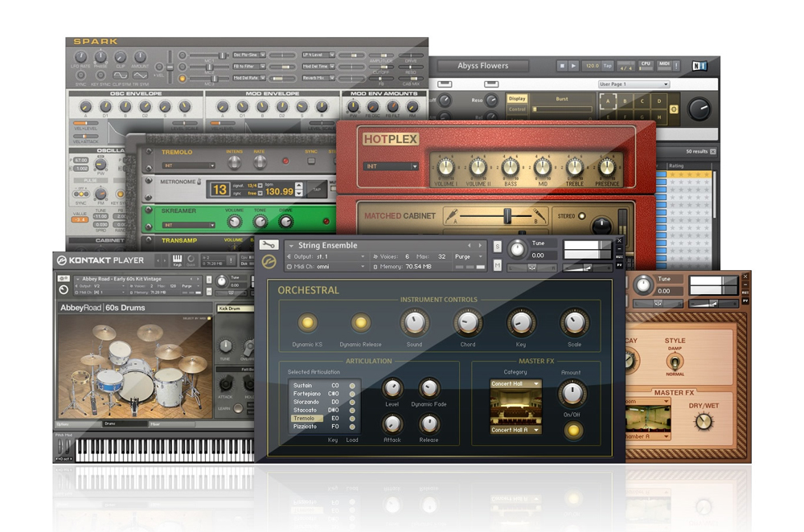Toggle the Dynamic KS light button
804x532 pixels.
[x=307, y=322]
